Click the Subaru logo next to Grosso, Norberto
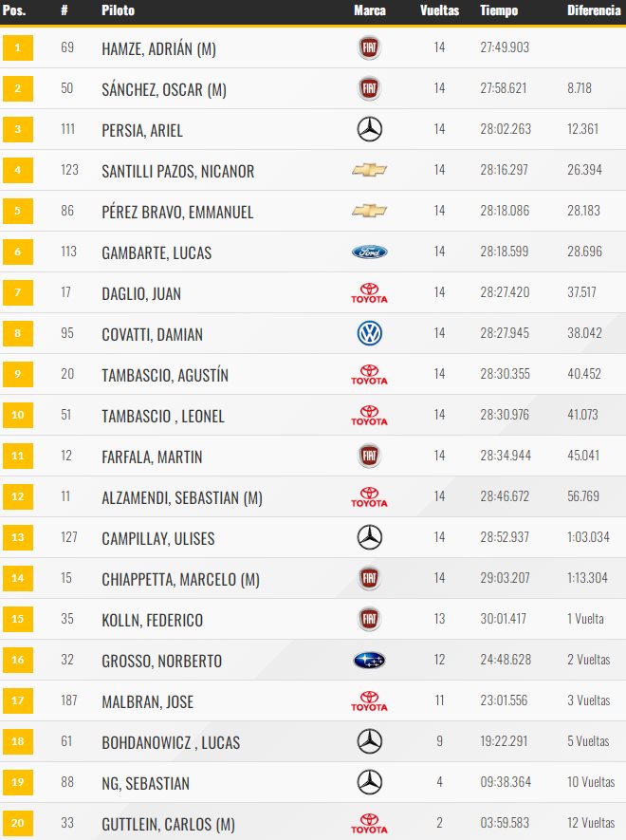 tap(369, 660)
